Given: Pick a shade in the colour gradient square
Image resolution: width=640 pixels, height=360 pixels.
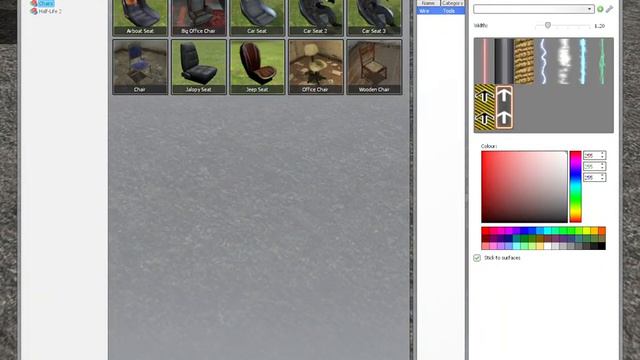Looking at the screenshot, I should (x=524, y=187).
